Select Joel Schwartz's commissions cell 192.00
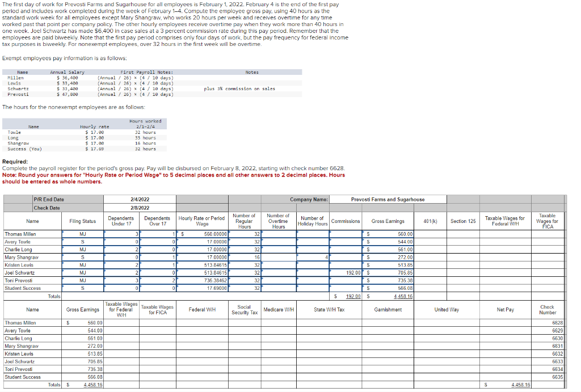The image size is (581, 392). click(x=346, y=273)
